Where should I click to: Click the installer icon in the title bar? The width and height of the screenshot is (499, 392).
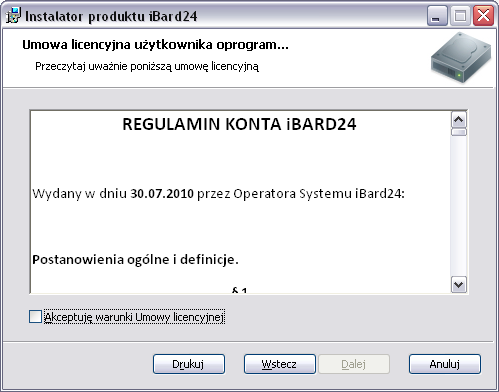pyautogui.click(x=13, y=16)
